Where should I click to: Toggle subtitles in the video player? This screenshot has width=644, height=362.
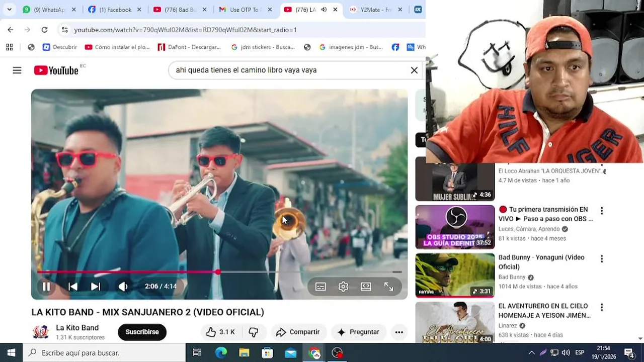coord(320,287)
